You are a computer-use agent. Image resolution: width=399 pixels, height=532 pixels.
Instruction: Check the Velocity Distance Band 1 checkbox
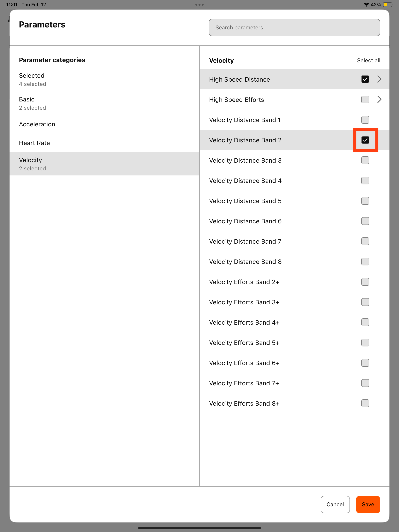(365, 120)
